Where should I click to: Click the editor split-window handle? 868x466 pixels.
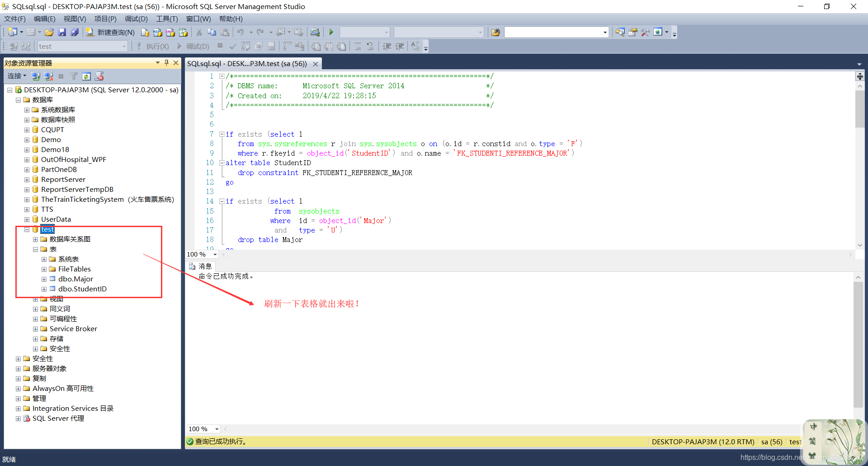[860, 76]
